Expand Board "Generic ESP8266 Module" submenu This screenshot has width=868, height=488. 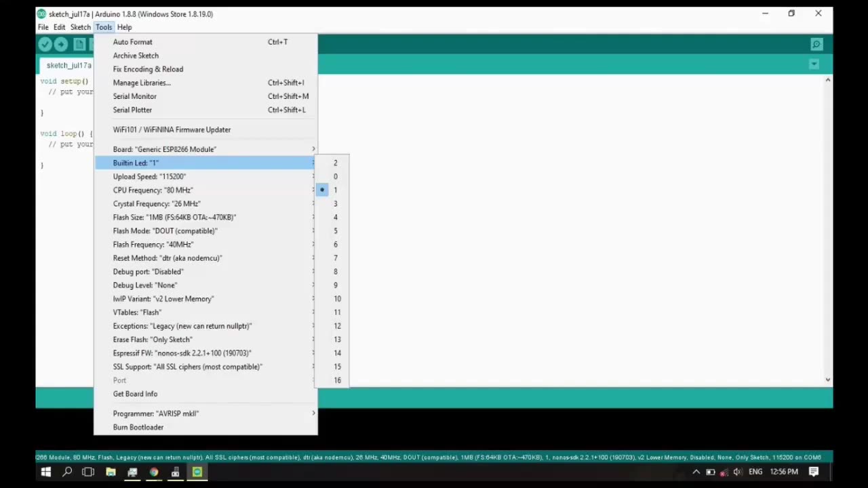(x=205, y=149)
